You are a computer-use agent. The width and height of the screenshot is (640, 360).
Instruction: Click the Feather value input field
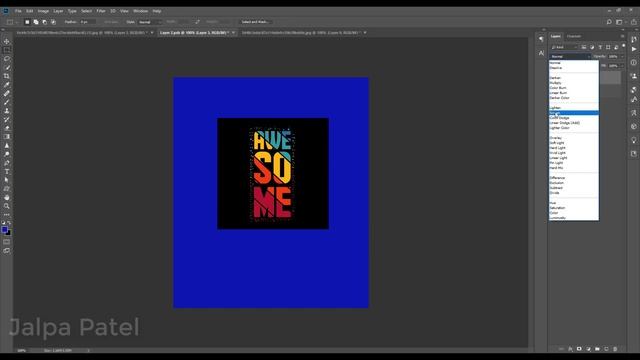point(88,22)
